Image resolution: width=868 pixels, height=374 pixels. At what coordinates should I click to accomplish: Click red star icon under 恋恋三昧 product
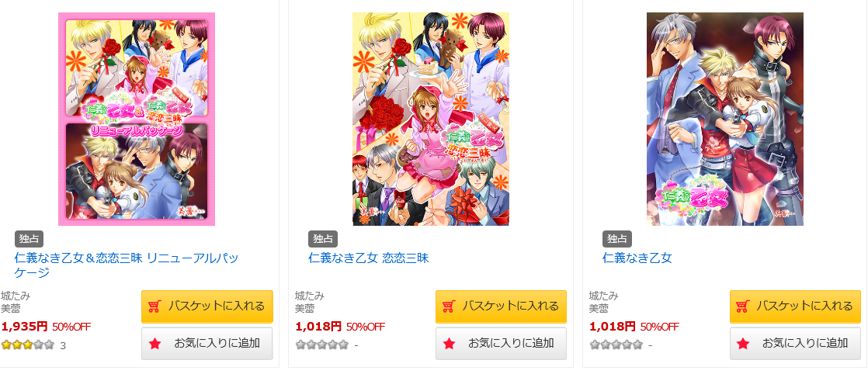point(449,344)
